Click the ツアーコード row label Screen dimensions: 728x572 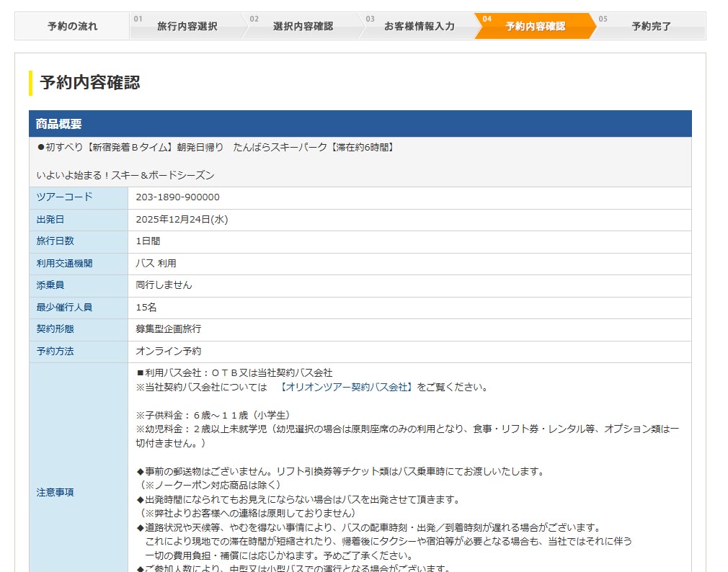pyautogui.click(x=64, y=197)
